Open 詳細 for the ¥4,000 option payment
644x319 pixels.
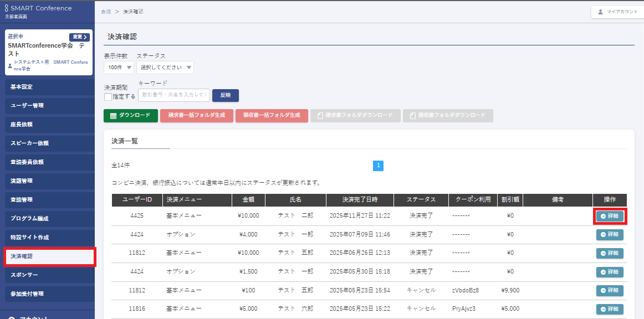610,235
